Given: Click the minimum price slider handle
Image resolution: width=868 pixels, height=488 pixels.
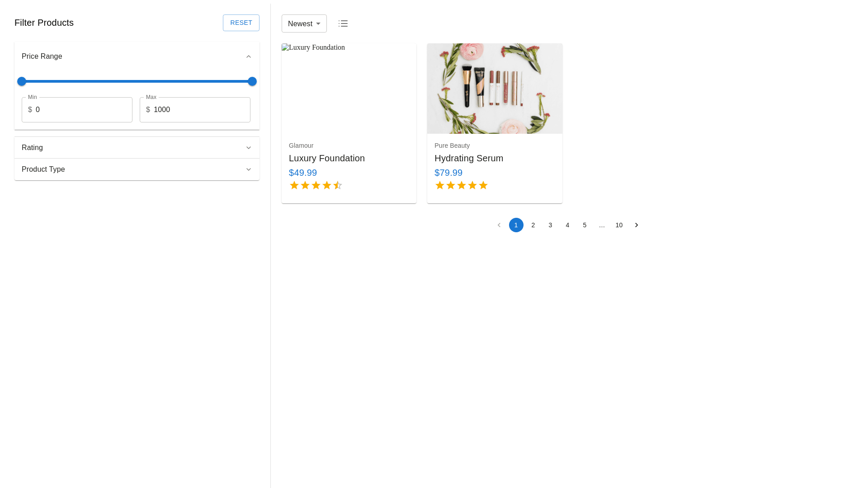Looking at the screenshot, I should tap(22, 81).
